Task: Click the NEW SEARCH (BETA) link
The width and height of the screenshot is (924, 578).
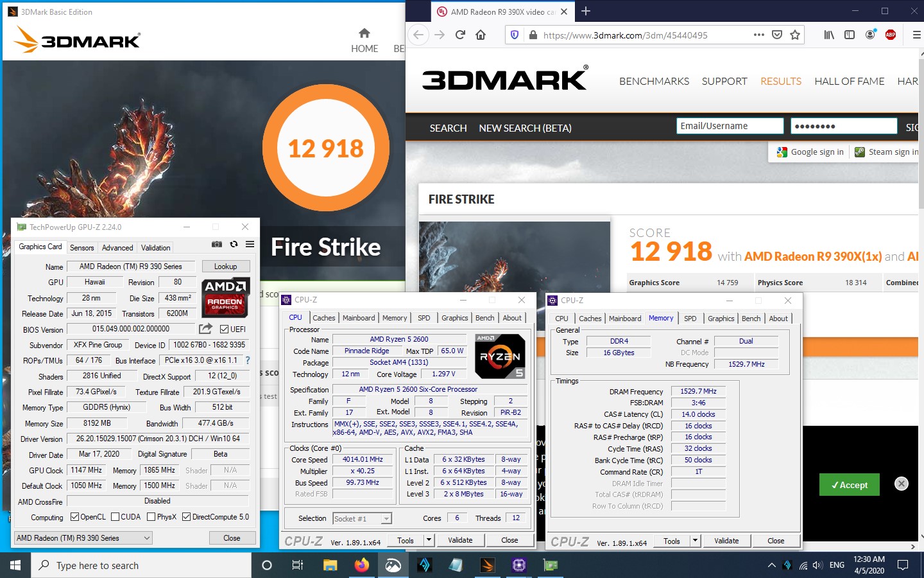Action: [525, 128]
